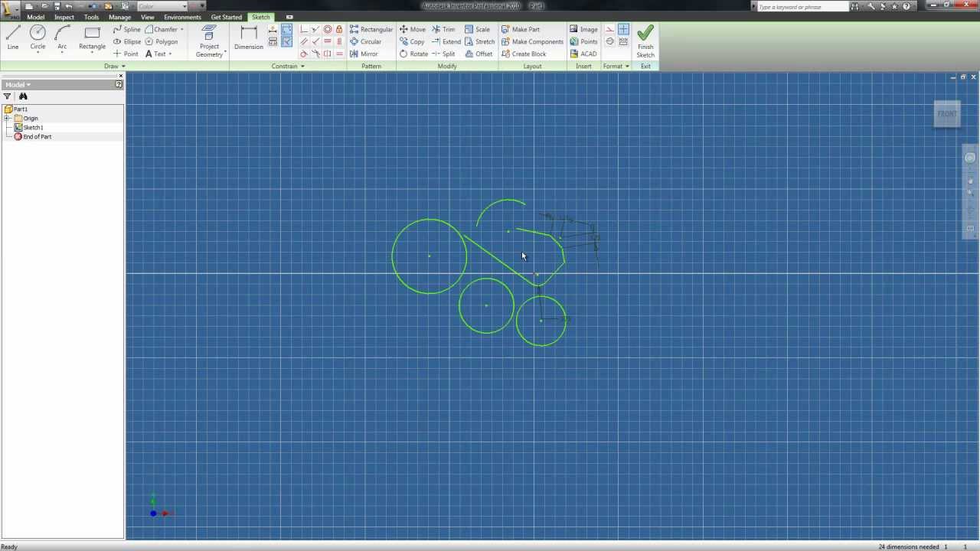Open the Inspect tab
Image resolution: width=980 pixels, height=551 pixels.
pyautogui.click(x=64, y=17)
